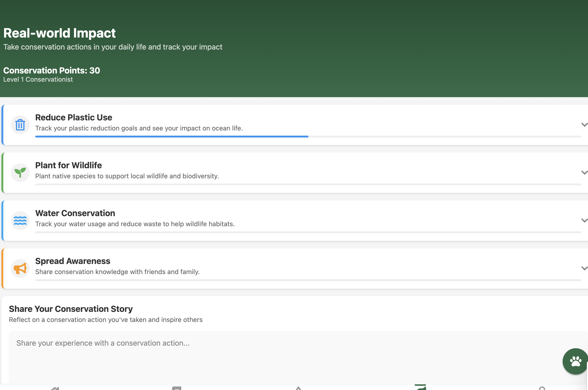
Task: Open the middle tab in the bottom navigation
Action: [x=298, y=388]
